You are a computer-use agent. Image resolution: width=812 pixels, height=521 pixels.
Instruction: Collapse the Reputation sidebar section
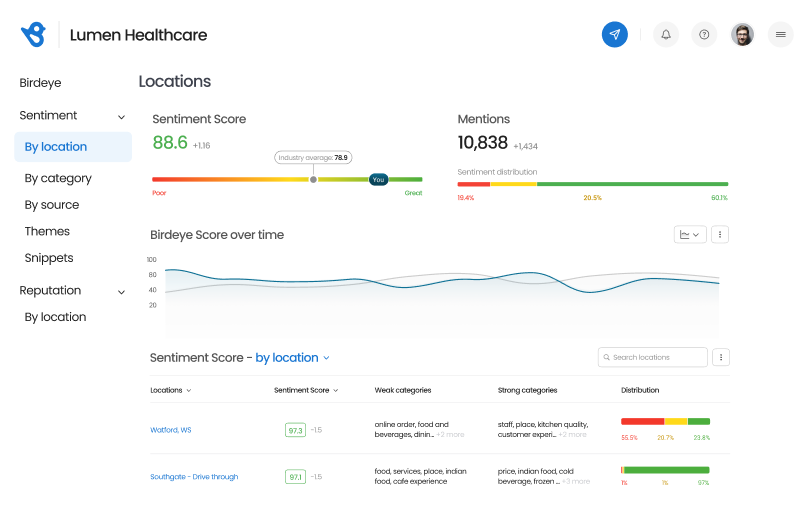[121, 292]
